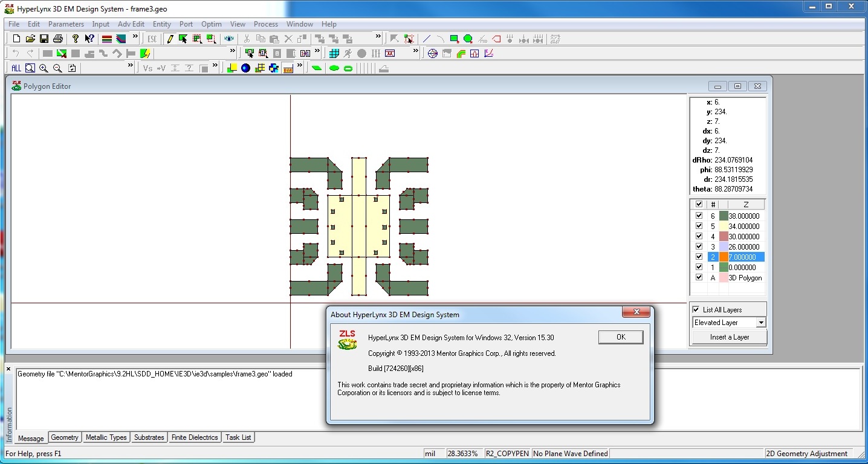This screenshot has width=868, height=464.
Task: Click the orange color swatch of layer 2
Action: click(x=724, y=257)
